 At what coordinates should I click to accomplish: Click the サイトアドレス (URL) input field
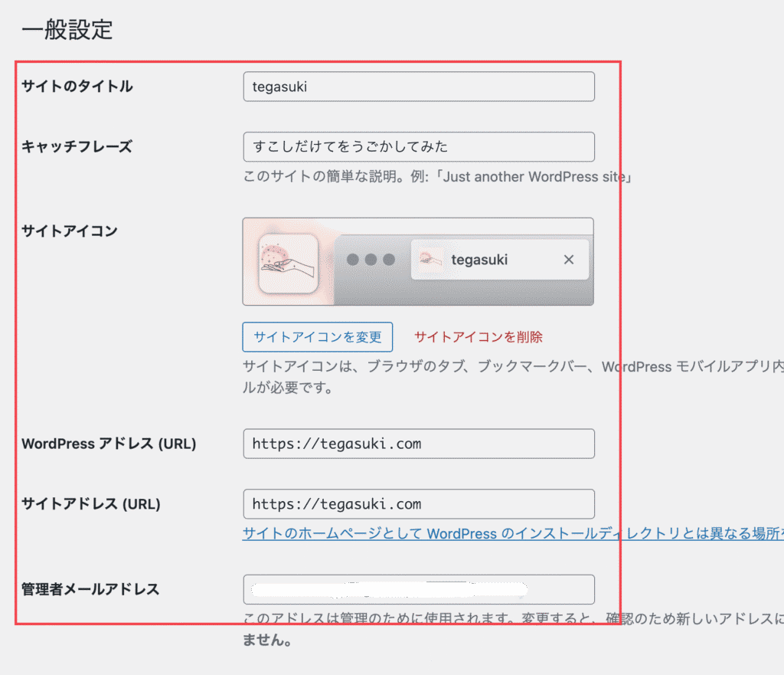coord(418,504)
